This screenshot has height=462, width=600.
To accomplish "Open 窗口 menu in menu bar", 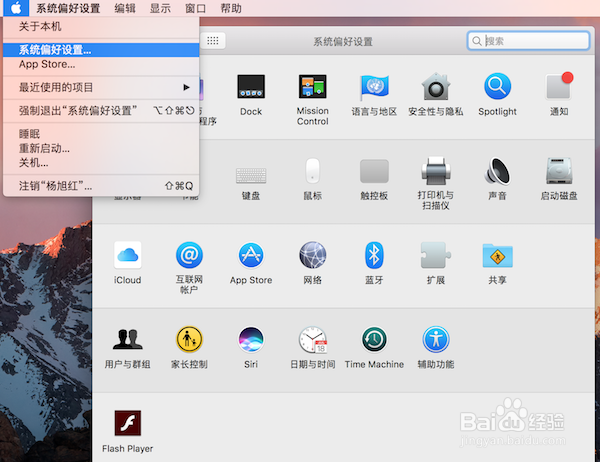I will point(196,8).
